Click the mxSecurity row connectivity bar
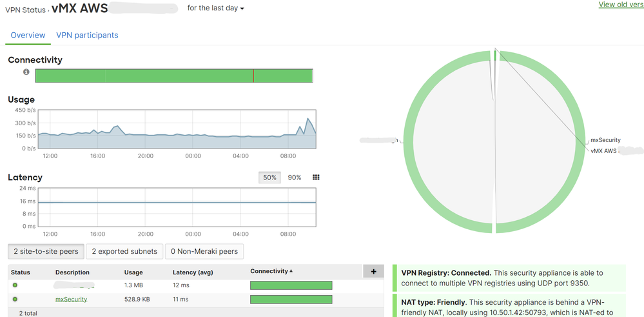 (291, 300)
